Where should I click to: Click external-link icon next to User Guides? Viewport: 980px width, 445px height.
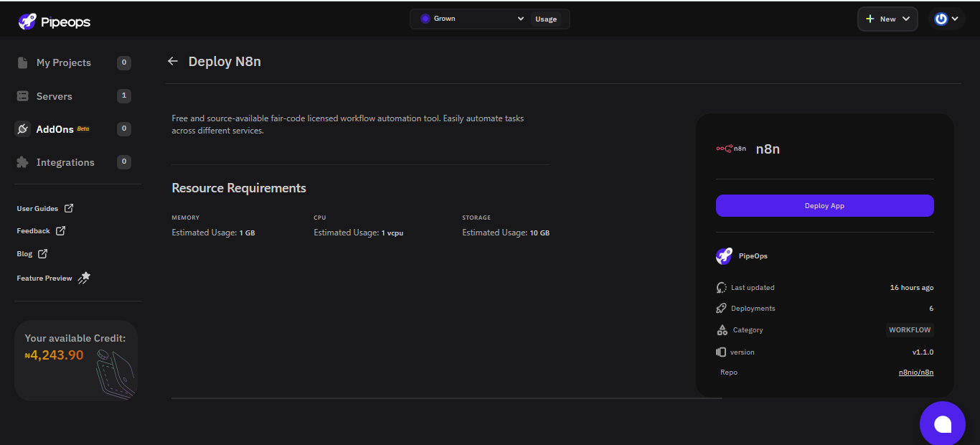coord(69,208)
